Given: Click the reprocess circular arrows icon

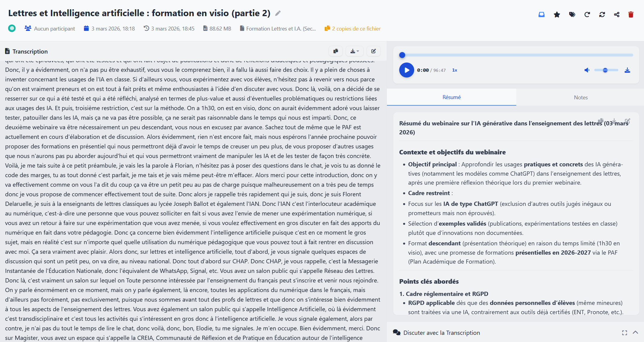Looking at the screenshot, I should pos(602,15).
